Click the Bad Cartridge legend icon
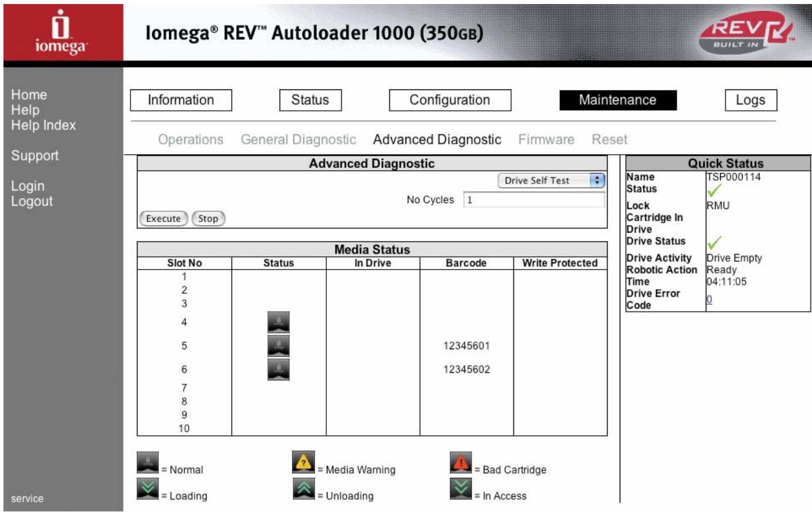 coord(461,463)
